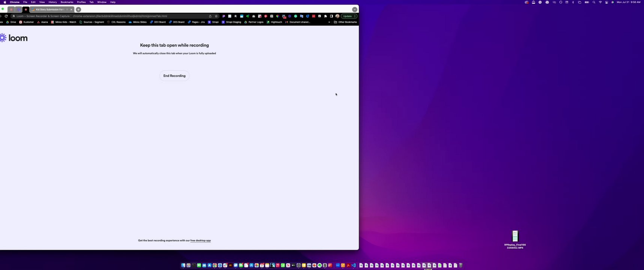Open the Drive bookmark

click(11, 22)
